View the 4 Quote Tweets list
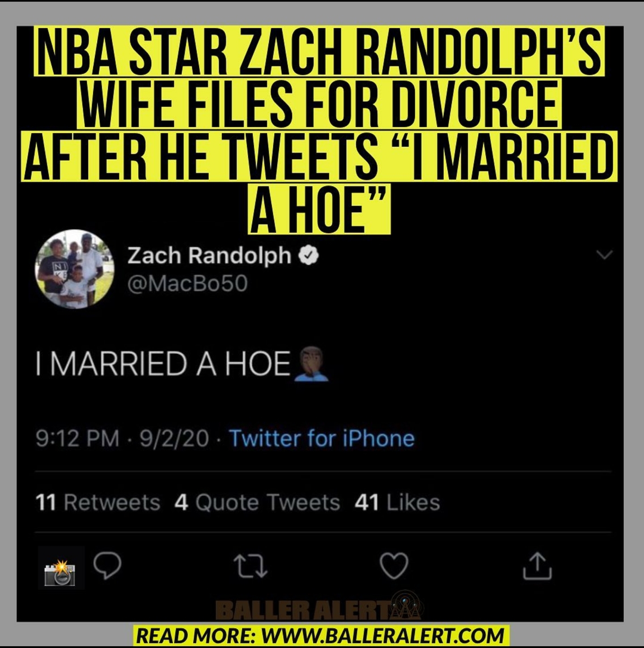 click(257, 502)
